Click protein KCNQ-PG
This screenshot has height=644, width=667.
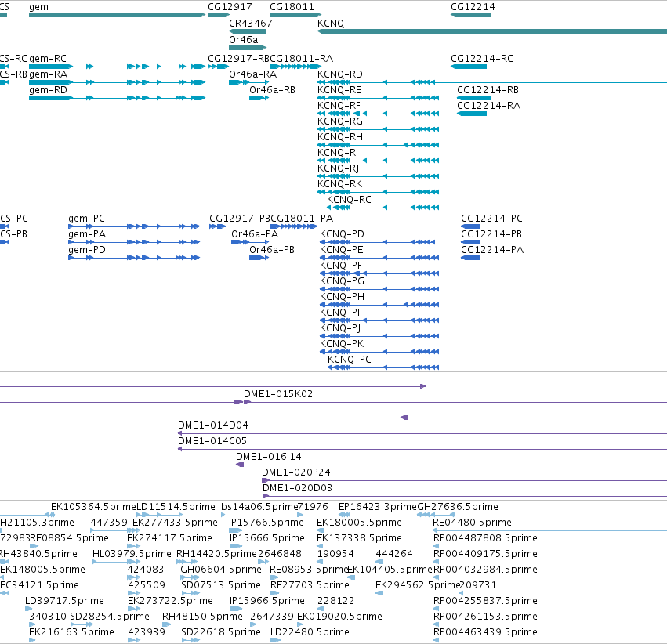point(379,289)
